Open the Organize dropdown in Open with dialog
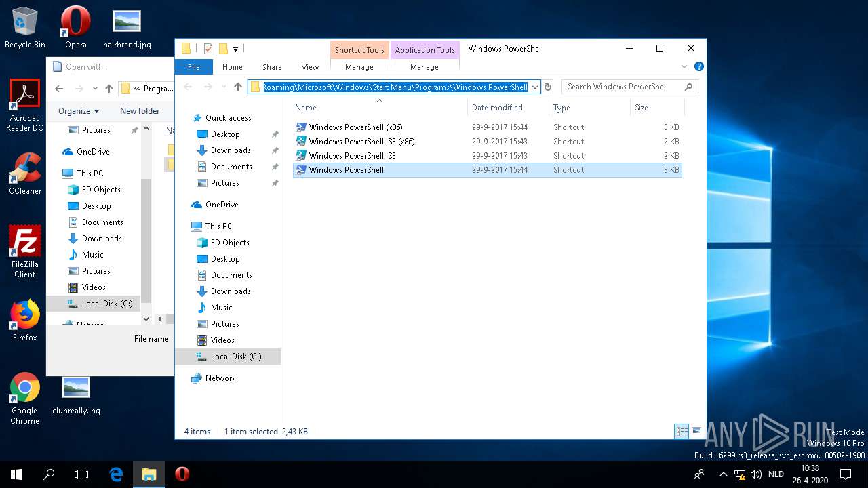The width and height of the screenshot is (868, 488). click(x=79, y=111)
